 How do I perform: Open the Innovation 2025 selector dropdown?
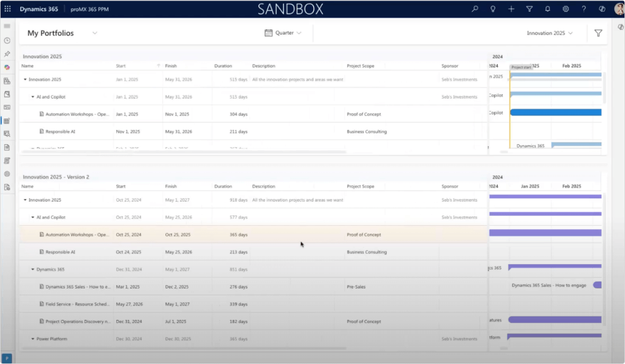tap(549, 33)
